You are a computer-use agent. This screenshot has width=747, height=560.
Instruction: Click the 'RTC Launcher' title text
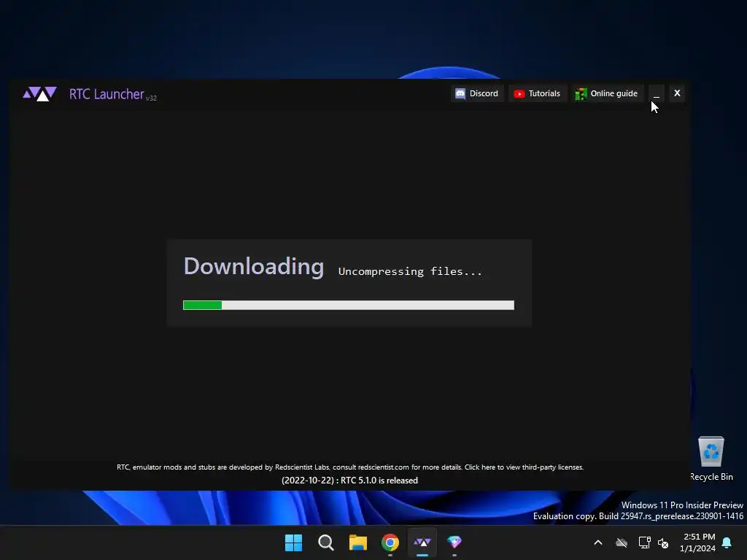[x=107, y=94]
